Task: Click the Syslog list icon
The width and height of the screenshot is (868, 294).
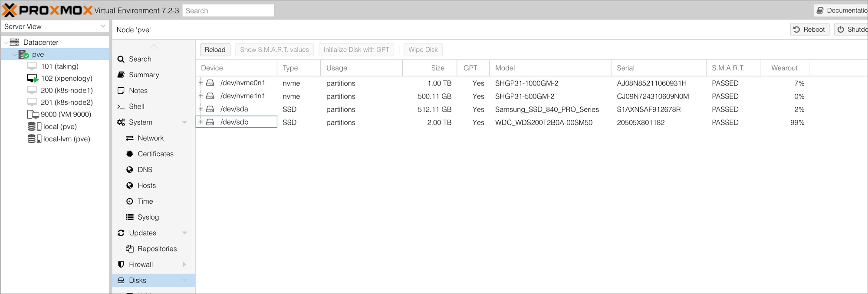Action: tap(129, 217)
